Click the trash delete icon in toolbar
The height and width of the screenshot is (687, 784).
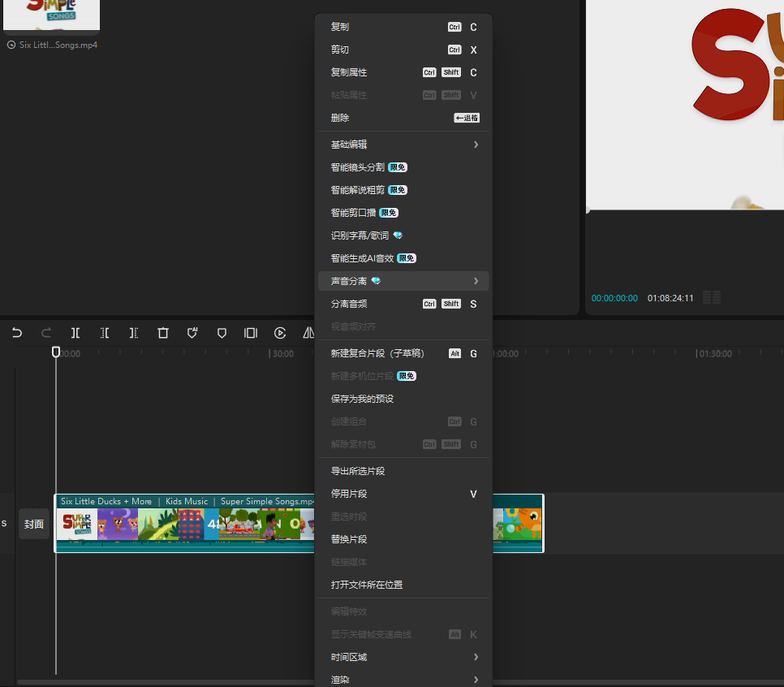point(163,333)
